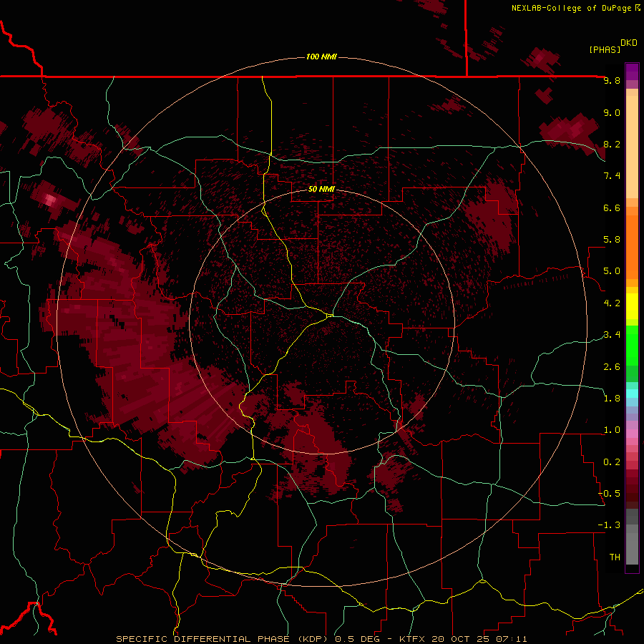
Task: Select the 1.0 value on the legend
Action: [x=612, y=430]
